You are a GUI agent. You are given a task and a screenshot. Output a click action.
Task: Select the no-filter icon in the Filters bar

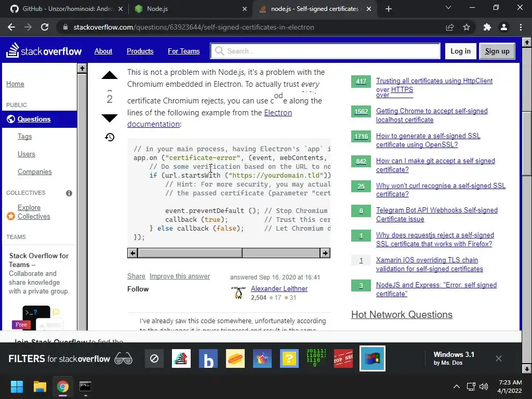coord(154,358)
